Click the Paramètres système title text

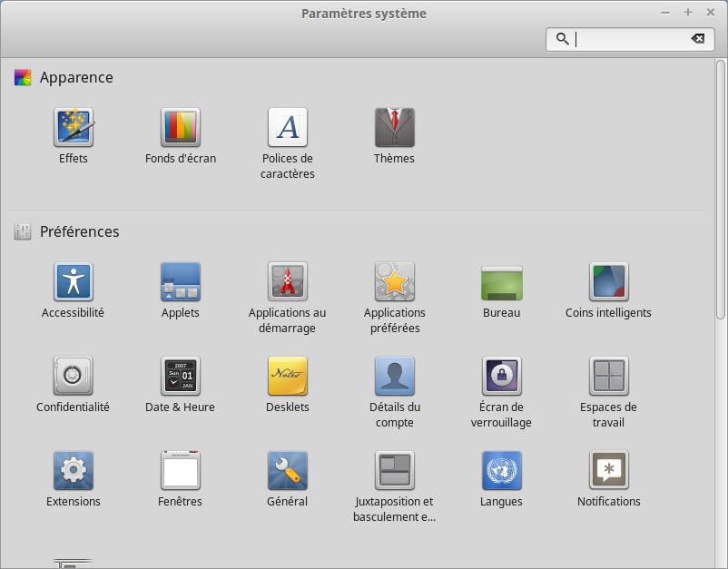[x=363, y=14]
